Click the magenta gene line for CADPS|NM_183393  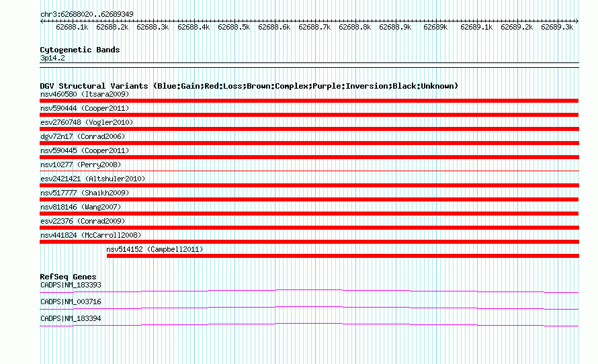(x=309, y=291)
